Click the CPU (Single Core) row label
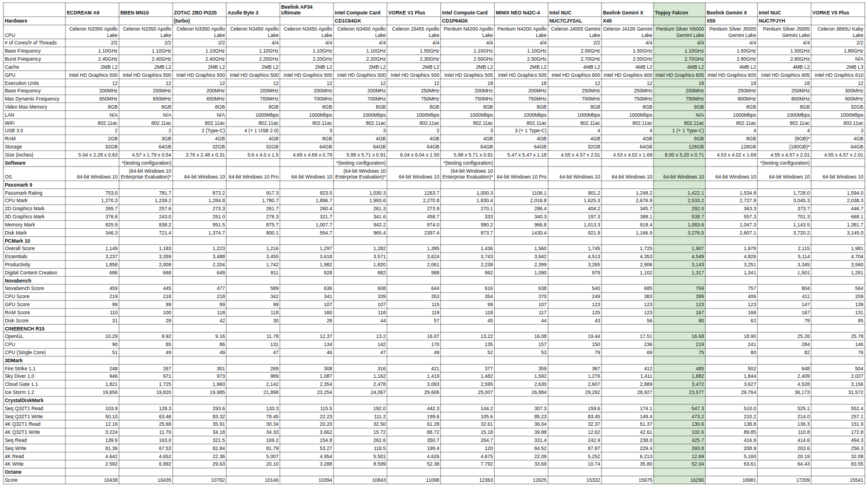The height and width of the screenshot is (487, 868). (25, 352)
